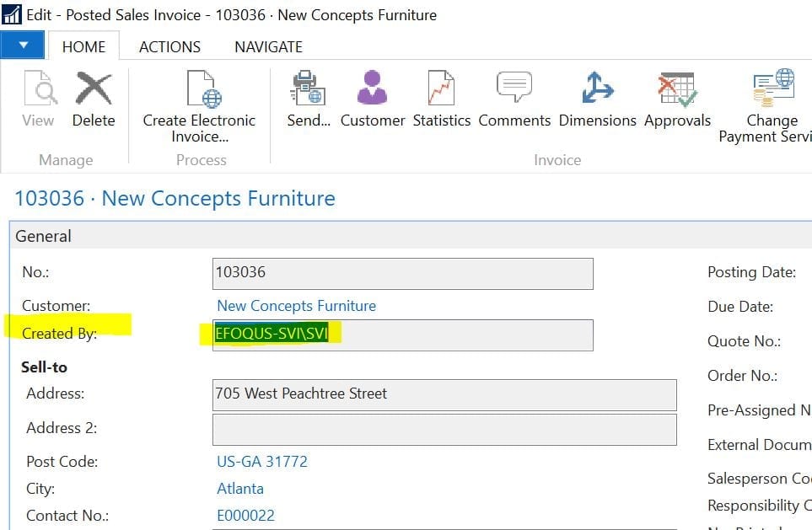Open the Customer card icon
This screenshot has height=530, width=812.
click(x=373, y=99)
